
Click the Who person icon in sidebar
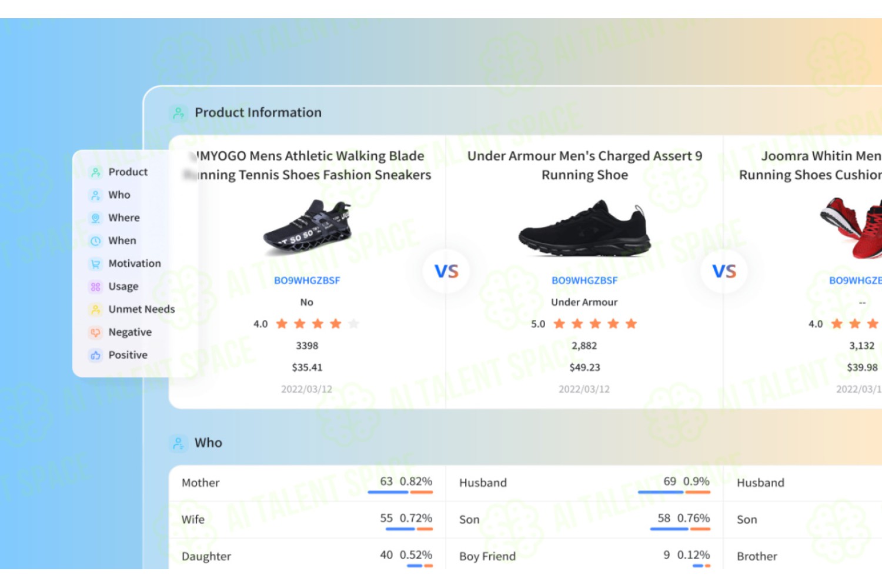(x=95, y=195)
